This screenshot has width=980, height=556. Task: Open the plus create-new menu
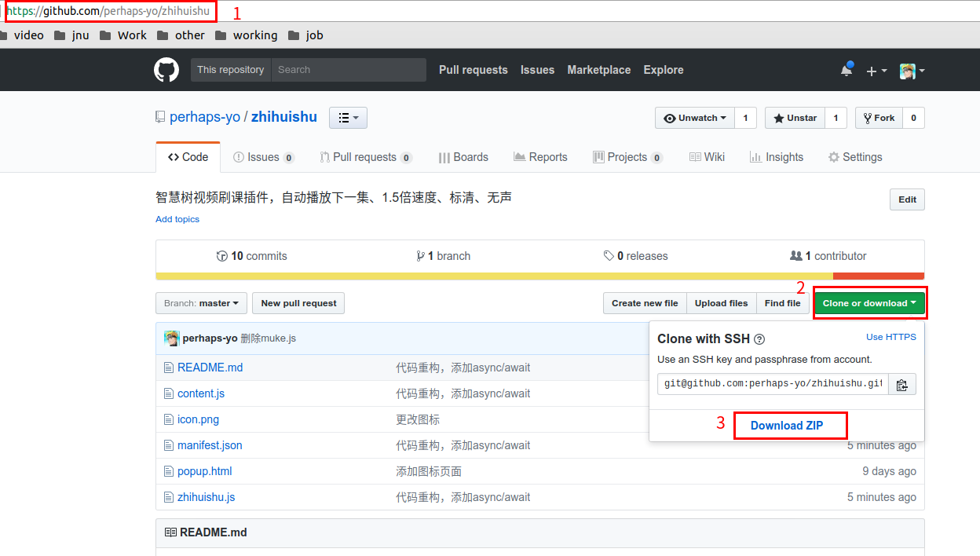pyautogui.click(x=876, y=71)
